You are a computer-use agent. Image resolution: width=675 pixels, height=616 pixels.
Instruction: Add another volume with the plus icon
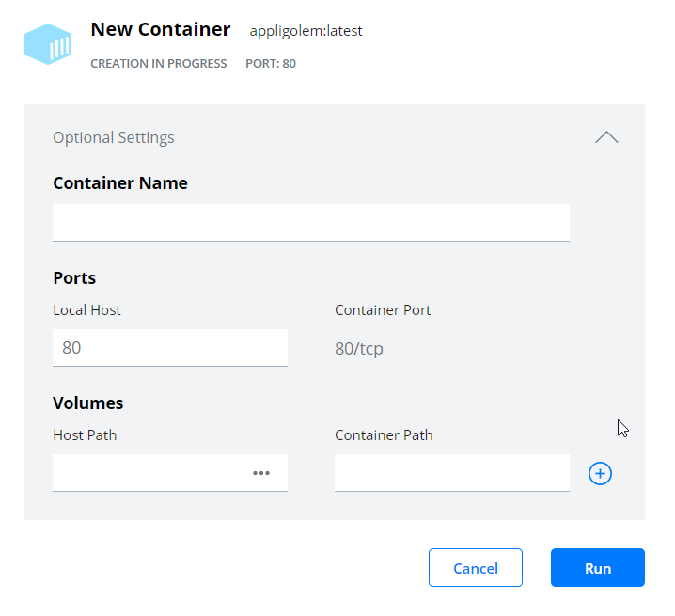click(x=600, y=473)
